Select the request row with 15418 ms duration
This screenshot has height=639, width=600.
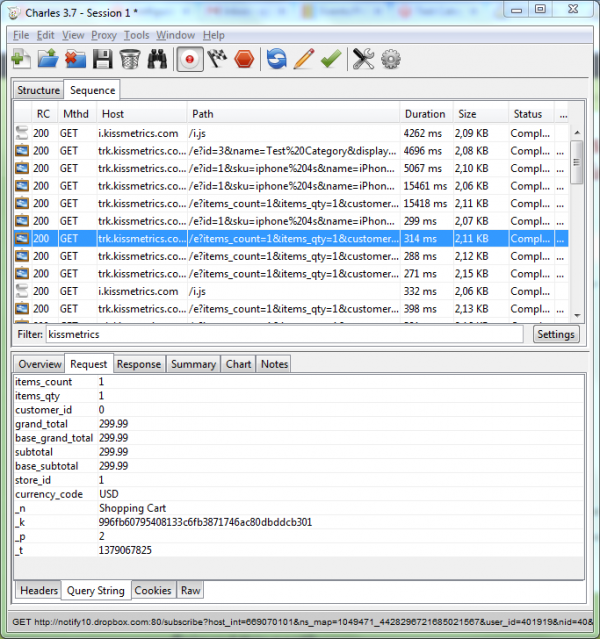(291, 203)
